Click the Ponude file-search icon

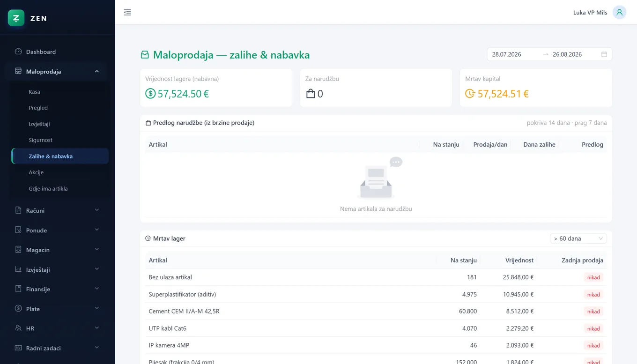[x=18, y=230]
